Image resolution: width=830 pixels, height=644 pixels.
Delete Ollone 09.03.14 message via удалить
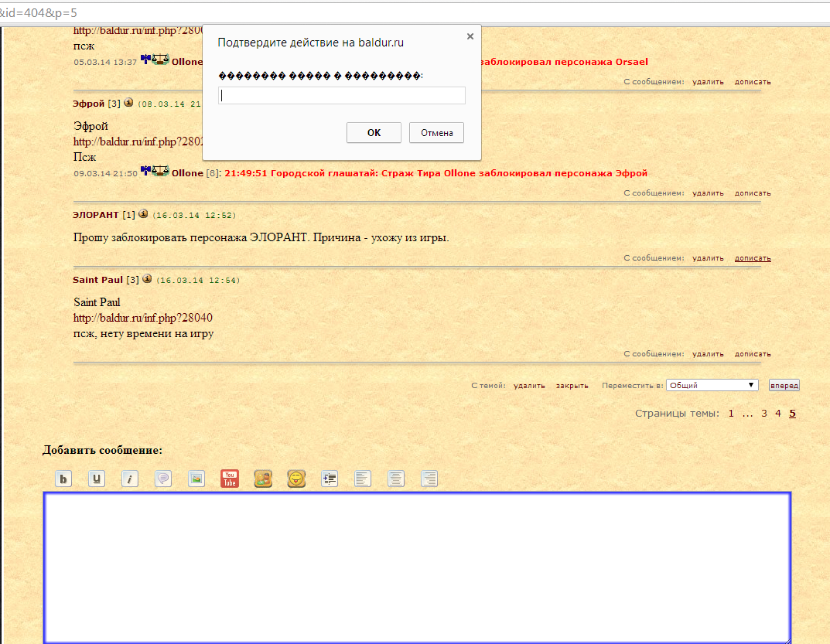tap(708, 193)
